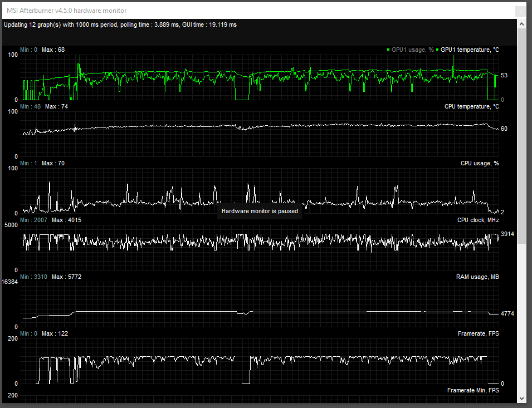Screen dimensions: 532x408
Task: Click the 'Max : 5772' RAM value
Action: point(66,277)
